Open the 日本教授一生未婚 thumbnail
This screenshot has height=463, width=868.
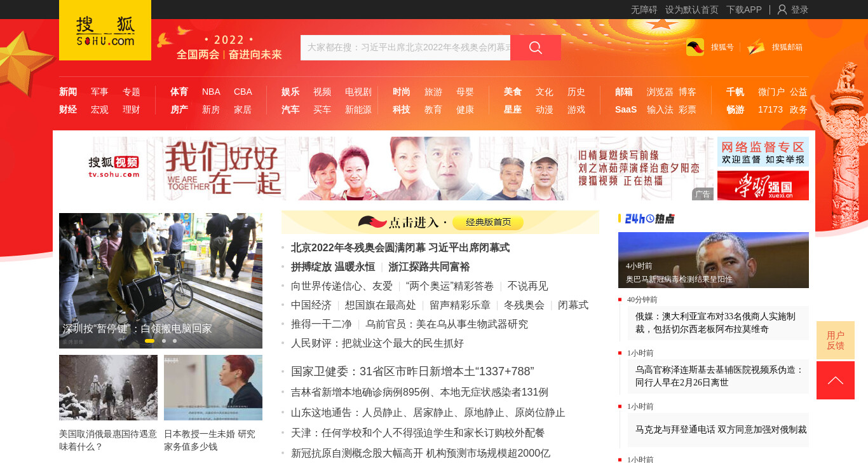click(213, 387)
